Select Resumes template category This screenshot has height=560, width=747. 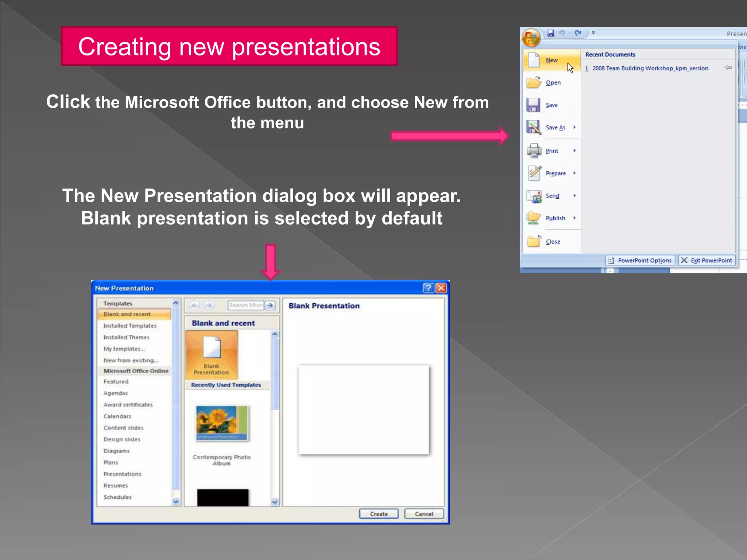(x=116, y=486)
